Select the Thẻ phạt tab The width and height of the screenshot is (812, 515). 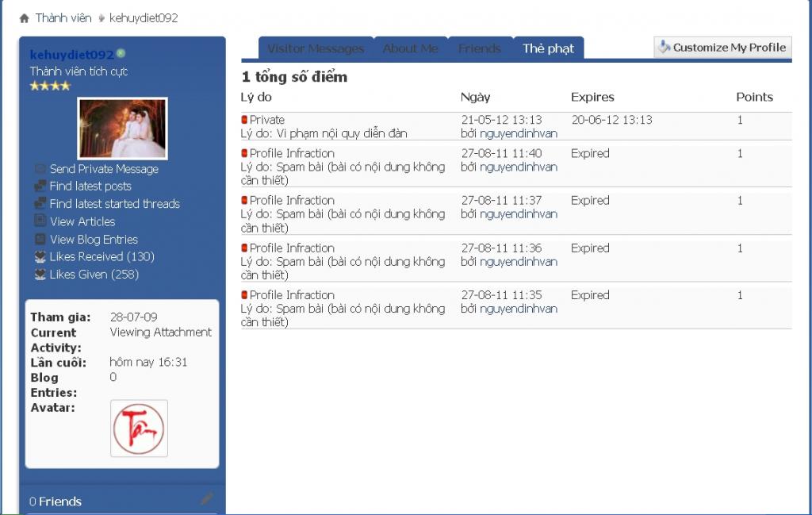pos(548,48)
